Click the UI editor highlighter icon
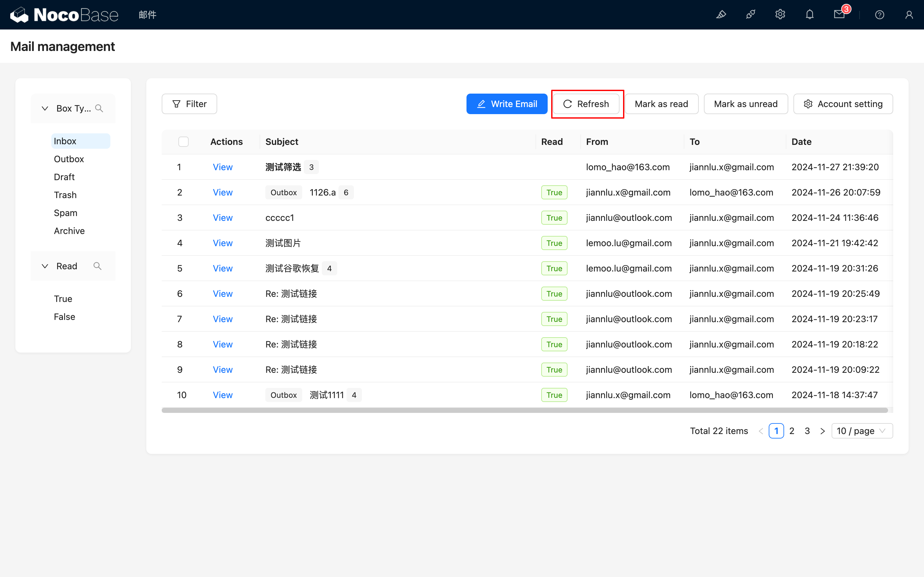 pyautogui.click(x=721, y=15)
